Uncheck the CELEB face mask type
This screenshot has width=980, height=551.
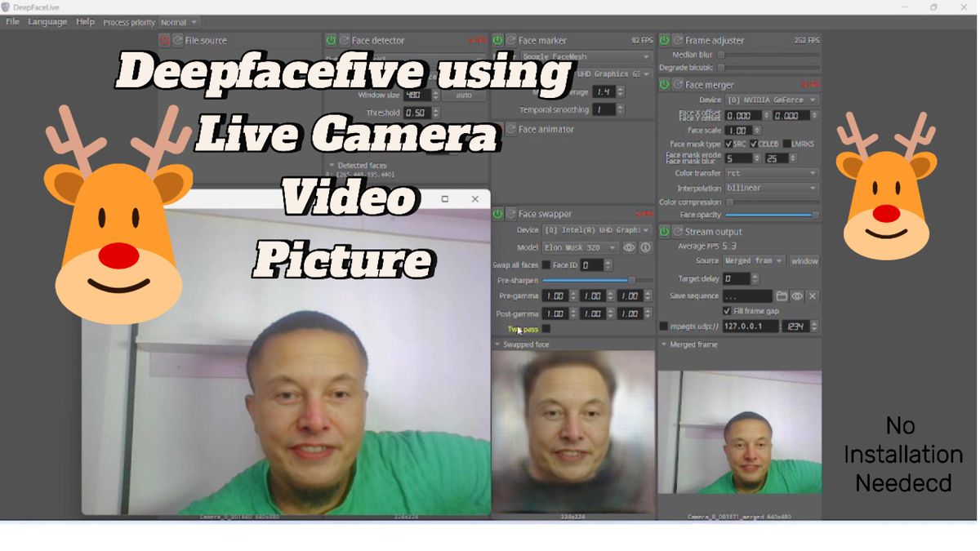pyautogui.click(x=754, y=144)
